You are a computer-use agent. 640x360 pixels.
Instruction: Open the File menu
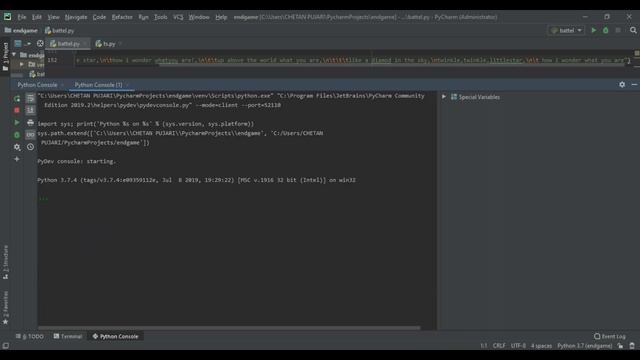pos(22,17)
